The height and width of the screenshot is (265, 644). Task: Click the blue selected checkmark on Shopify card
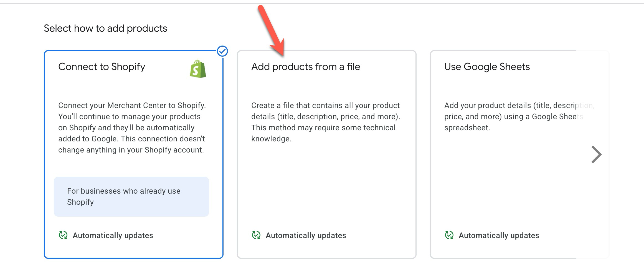(x=222, y=51)
